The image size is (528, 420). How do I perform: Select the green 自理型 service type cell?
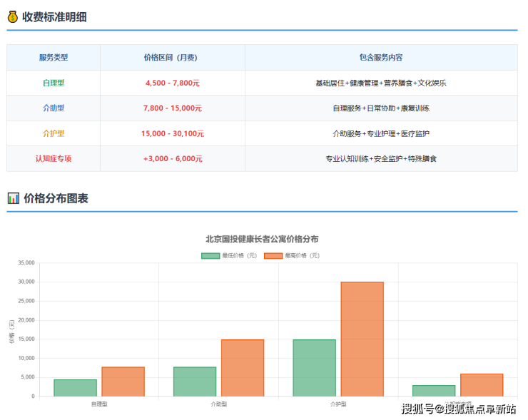click(54, 83)
